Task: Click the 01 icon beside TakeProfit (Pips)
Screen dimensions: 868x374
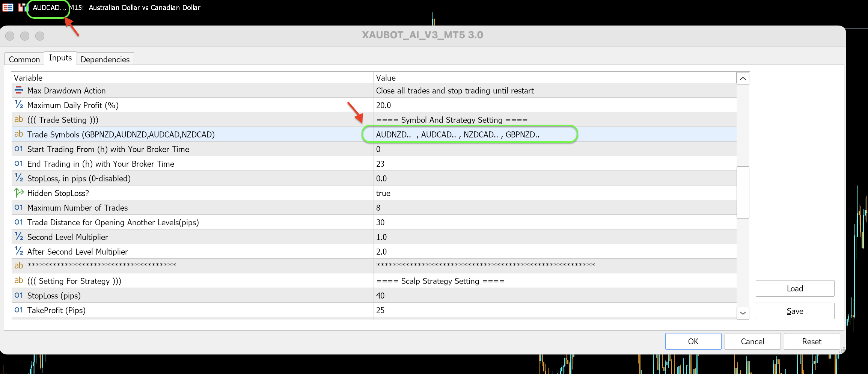Action: pyautogui.click(x=18, y=310)
